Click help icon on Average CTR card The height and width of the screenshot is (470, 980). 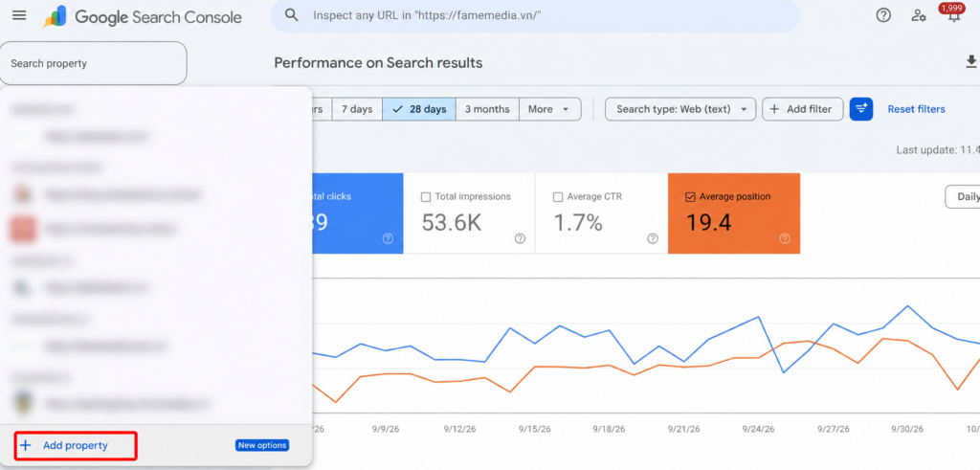tap(653, 238)
